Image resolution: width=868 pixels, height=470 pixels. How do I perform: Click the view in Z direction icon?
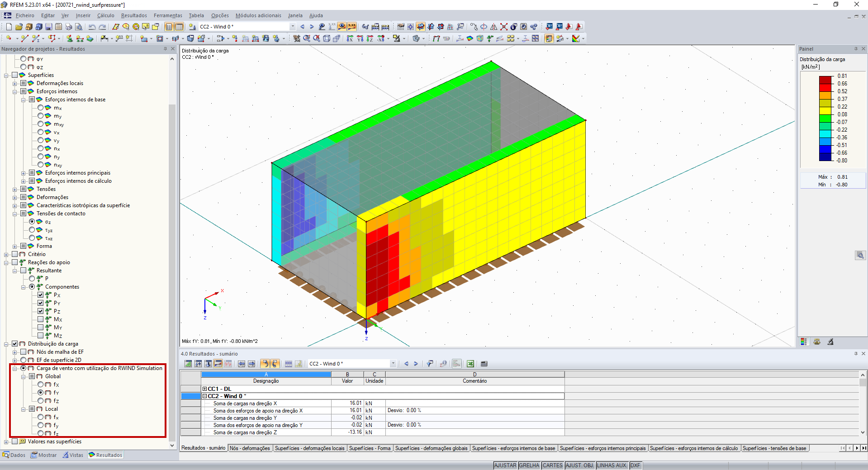[x=370, y=38]
